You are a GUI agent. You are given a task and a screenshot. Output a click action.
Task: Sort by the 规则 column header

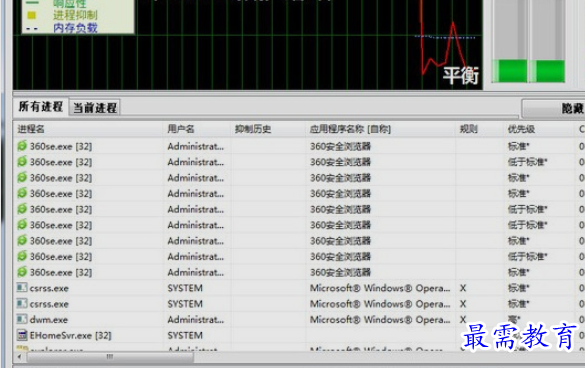[468, 129]
